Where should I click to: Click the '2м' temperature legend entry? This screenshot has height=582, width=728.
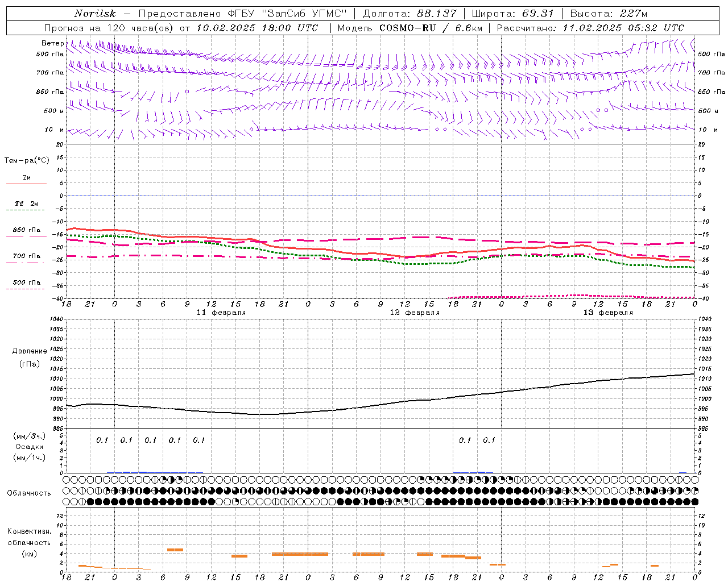click(x=27, y=178)
